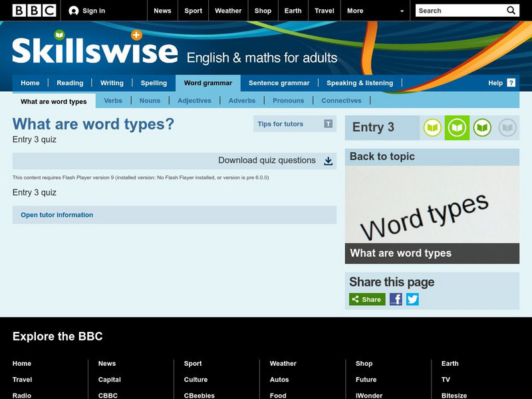Click the Search input field

[459, 11]
